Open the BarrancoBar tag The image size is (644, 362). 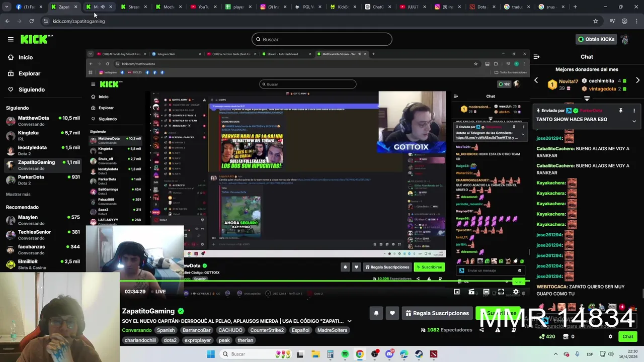point(197,330)
